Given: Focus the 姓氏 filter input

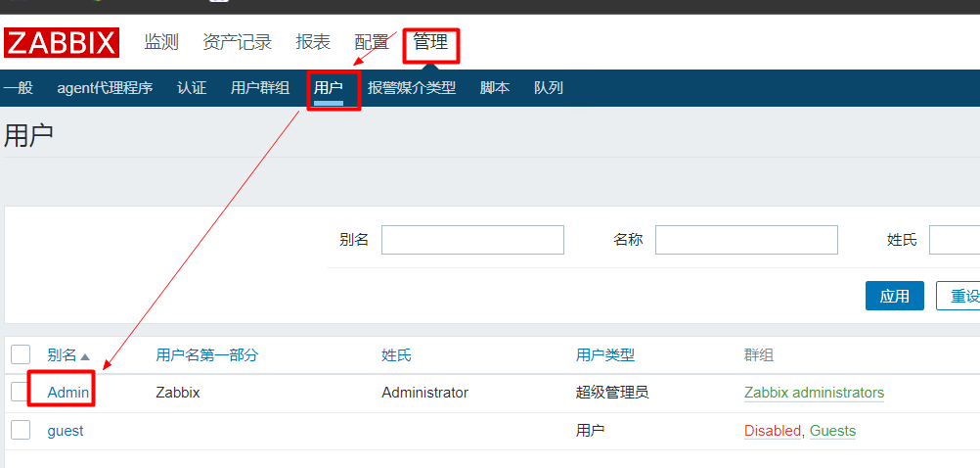Looking at the screenshot, I should pyautogui.click(x=955, y=240).
